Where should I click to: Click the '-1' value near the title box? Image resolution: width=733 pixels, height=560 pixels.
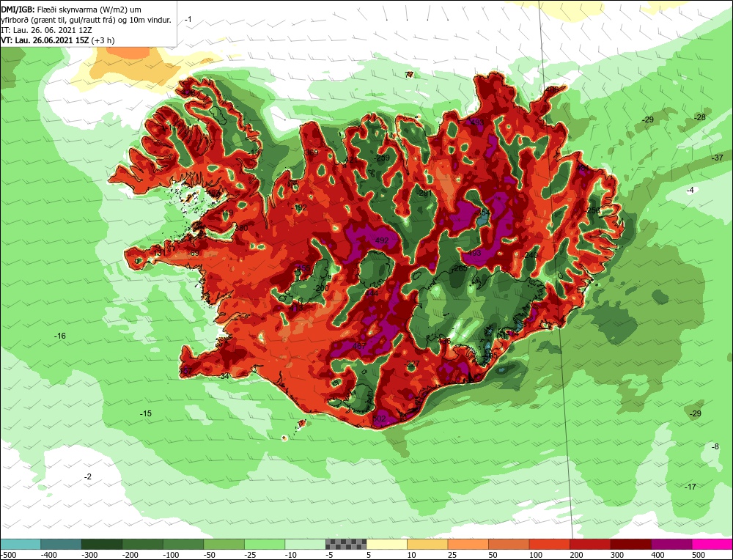pos(188,19)
